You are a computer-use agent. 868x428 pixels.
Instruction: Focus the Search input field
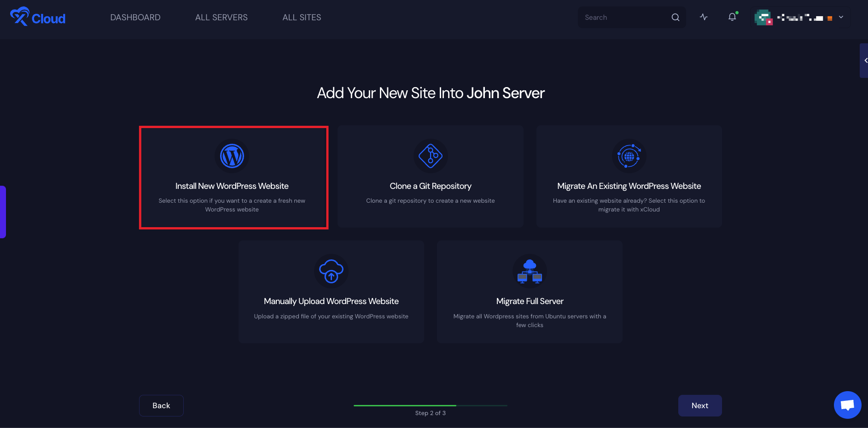click(624, 18)
